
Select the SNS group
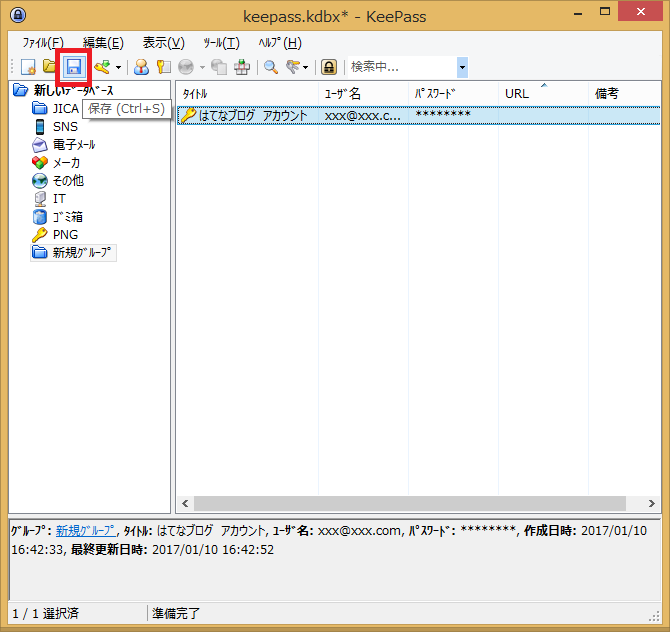pos(65,126)
